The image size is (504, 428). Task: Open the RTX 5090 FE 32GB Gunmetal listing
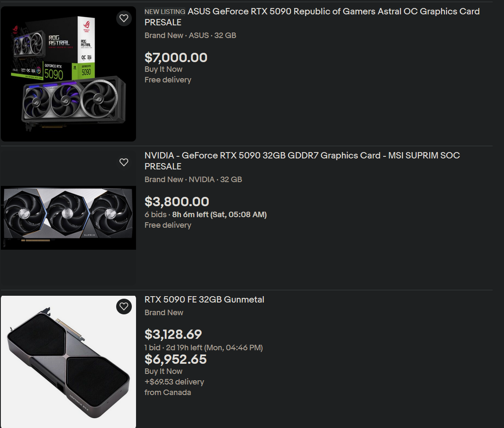pyautogui.click(x=204, y=300)
